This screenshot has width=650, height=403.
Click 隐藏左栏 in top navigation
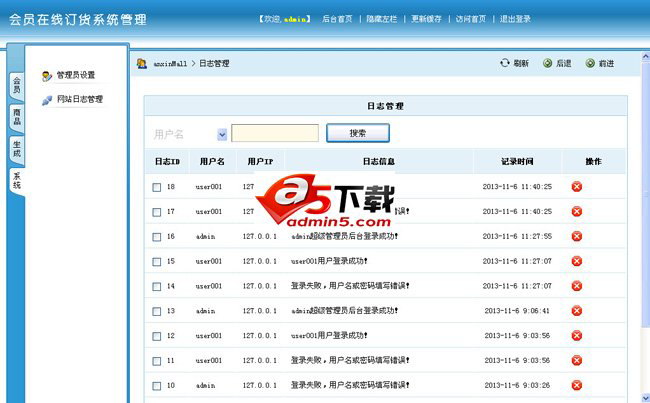(x=381, y=19)
